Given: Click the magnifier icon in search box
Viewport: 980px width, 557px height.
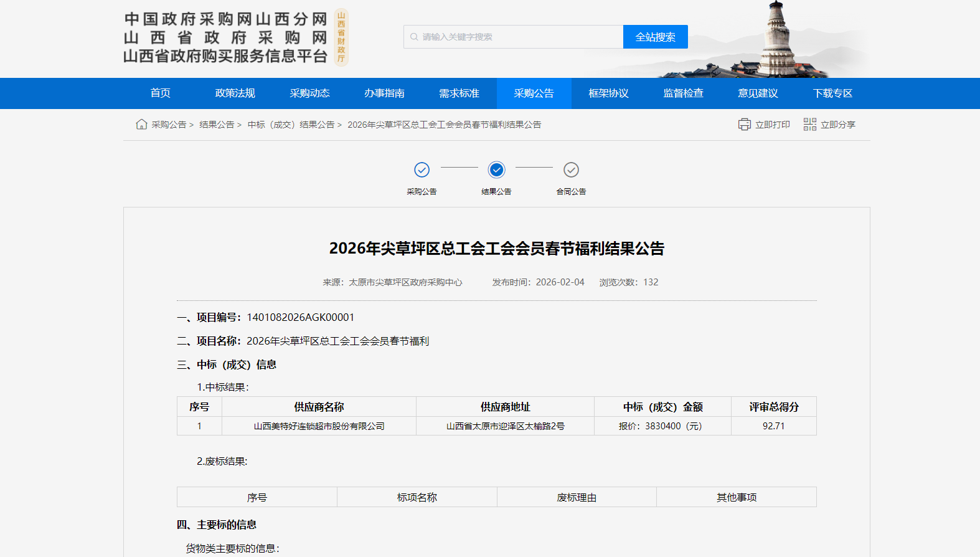Looking at the screenshot, I should [x=414, y=37].
